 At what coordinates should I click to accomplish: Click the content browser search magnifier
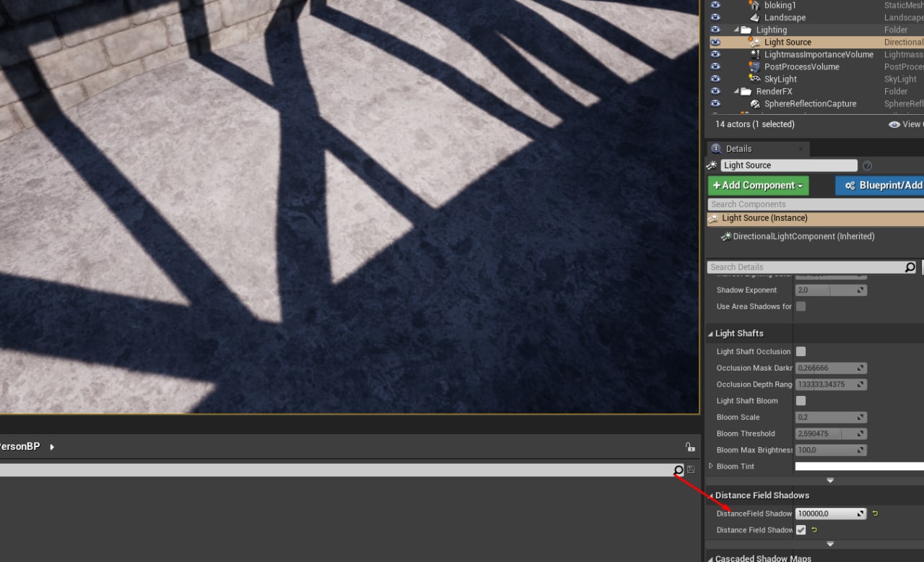pos(678,470)
